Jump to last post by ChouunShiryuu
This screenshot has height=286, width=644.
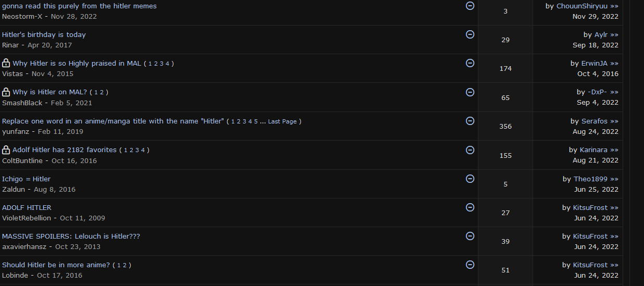[614, 6]
